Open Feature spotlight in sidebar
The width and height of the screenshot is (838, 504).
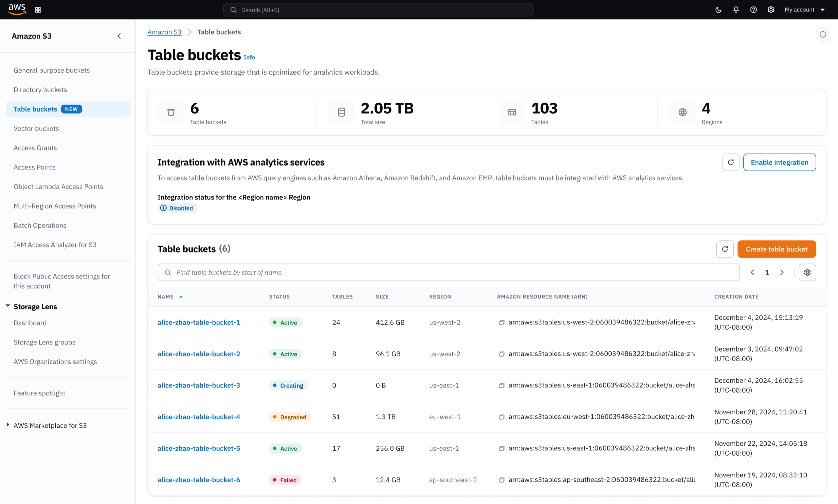[39, 393]
